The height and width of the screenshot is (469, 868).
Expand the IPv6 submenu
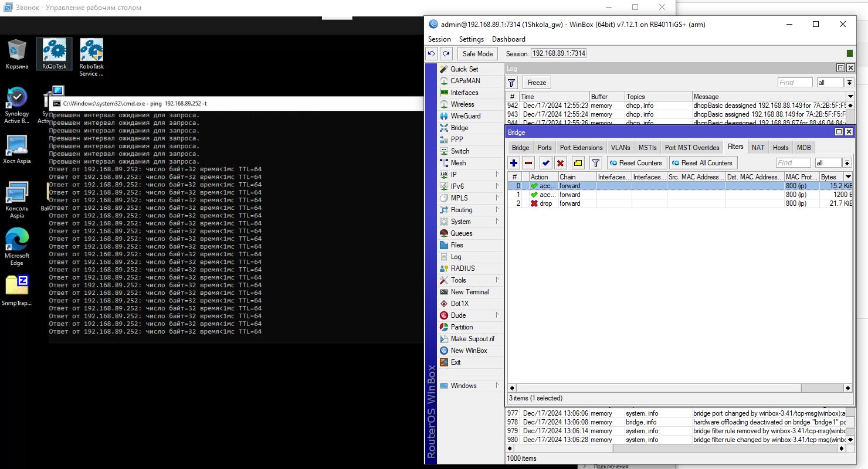point(470,186)
